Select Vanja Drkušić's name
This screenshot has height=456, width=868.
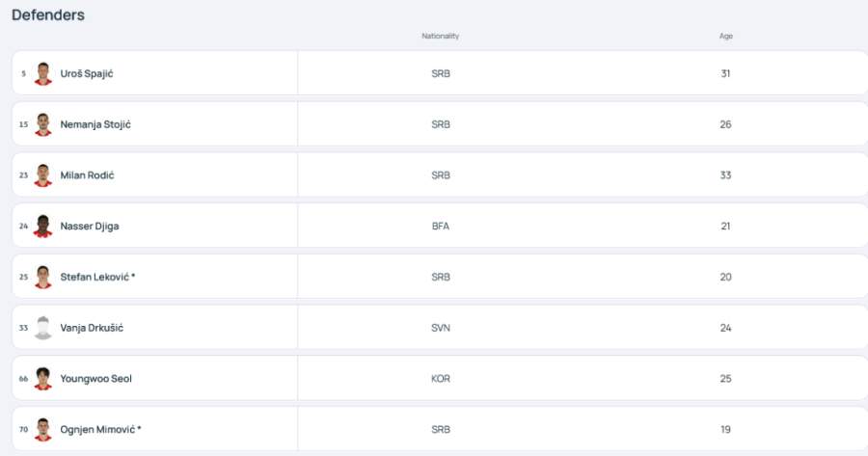(92, 328)
